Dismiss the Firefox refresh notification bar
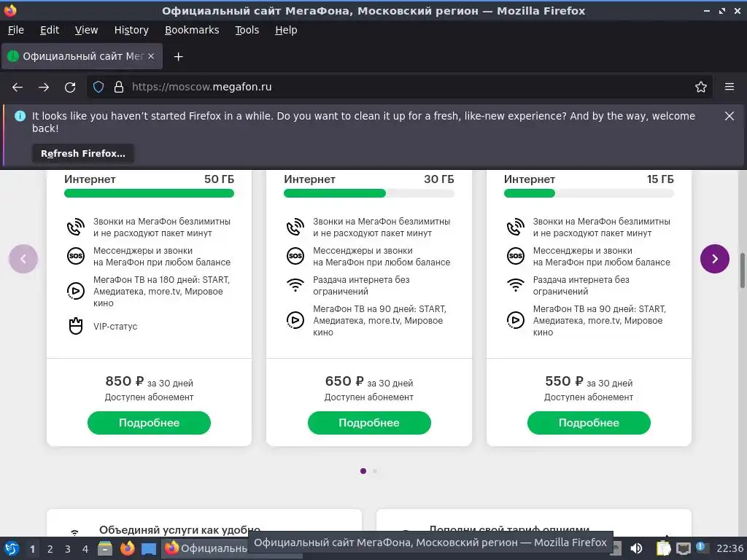747x560 pixels. point(729,116)
